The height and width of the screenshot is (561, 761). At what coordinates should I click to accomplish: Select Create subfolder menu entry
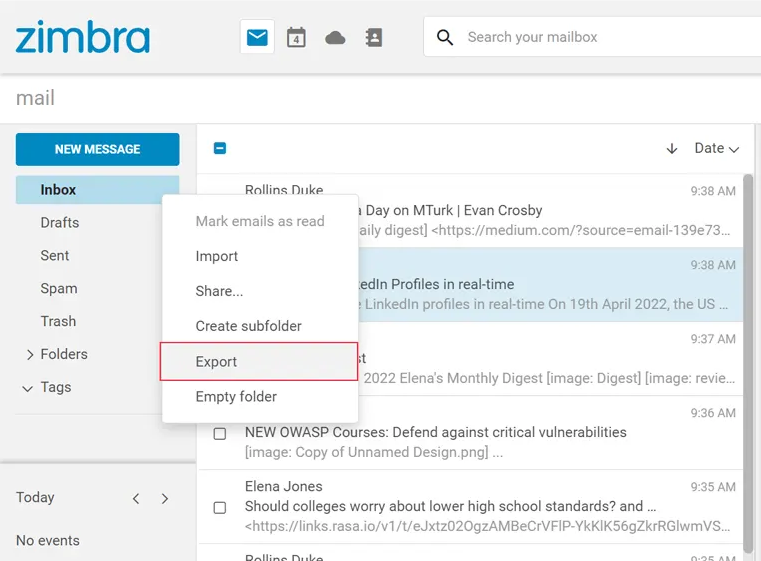pos(260,326)
